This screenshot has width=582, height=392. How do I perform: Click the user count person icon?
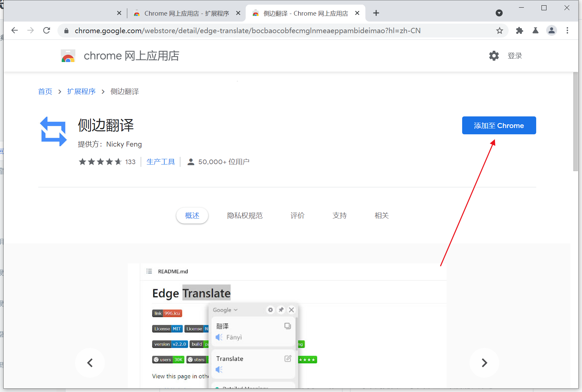191,162
